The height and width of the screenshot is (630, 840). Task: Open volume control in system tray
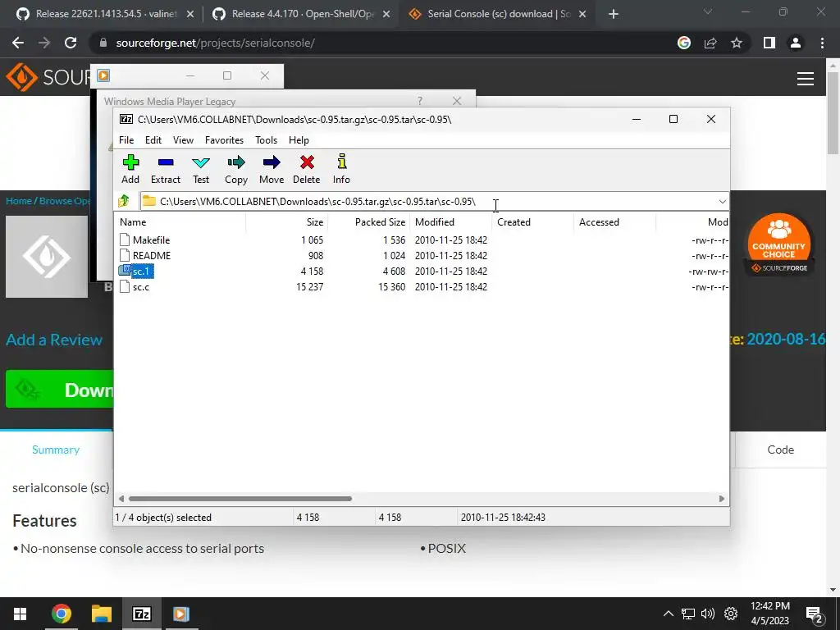click(x=708, y=614)
